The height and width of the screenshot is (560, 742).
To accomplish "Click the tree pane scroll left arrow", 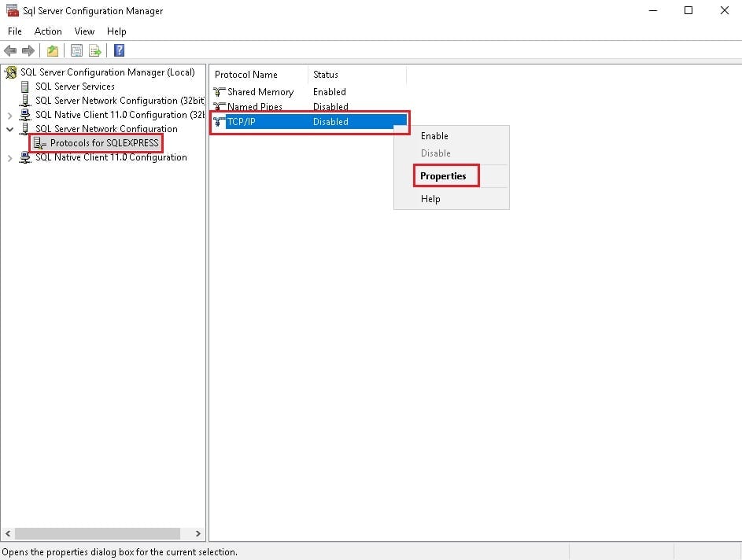I will point(8,533).
